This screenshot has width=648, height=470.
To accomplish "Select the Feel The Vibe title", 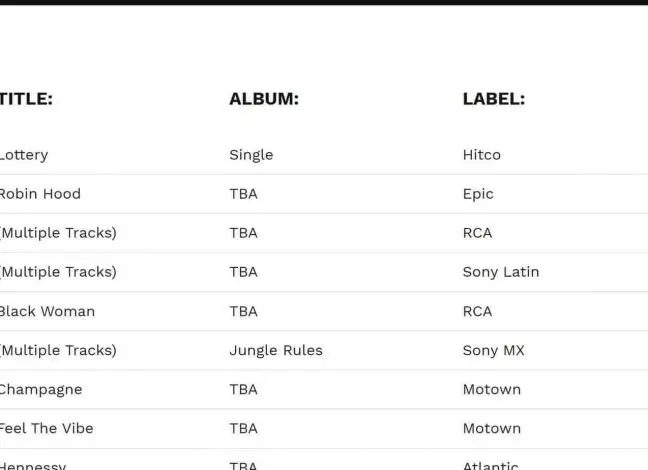I will pos(47,428).
